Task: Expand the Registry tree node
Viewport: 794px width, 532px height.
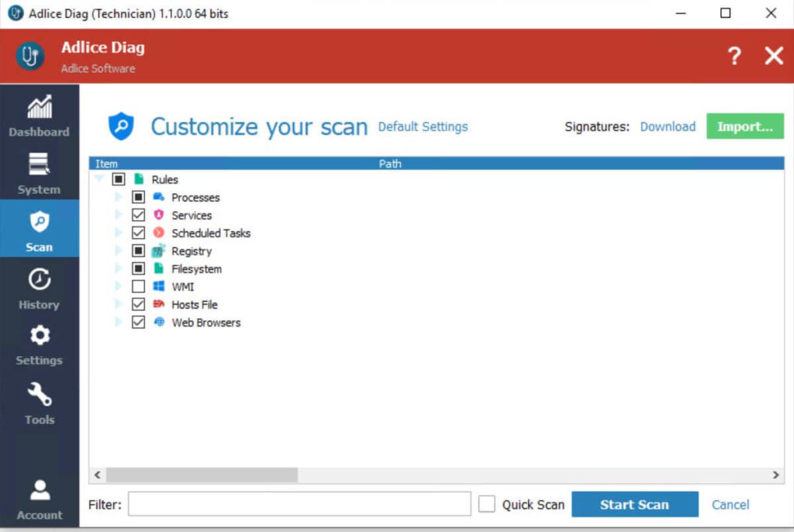Action: pos(119,251)
